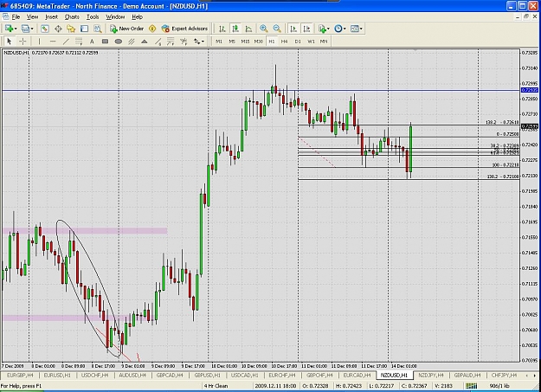
Task: Select the Equidistant Channel tool
Action: (x=131, y=42)
